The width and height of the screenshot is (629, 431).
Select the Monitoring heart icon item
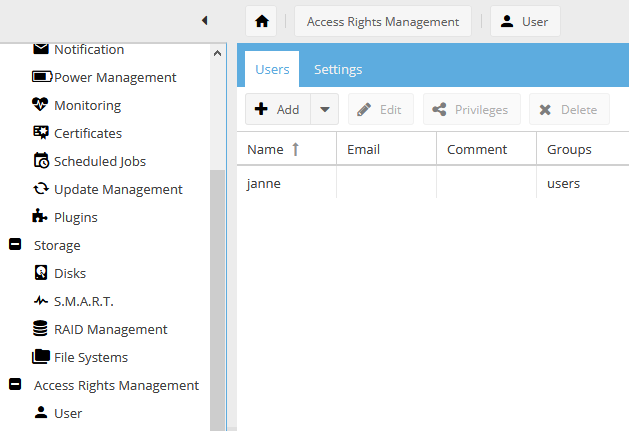[86, 105]
